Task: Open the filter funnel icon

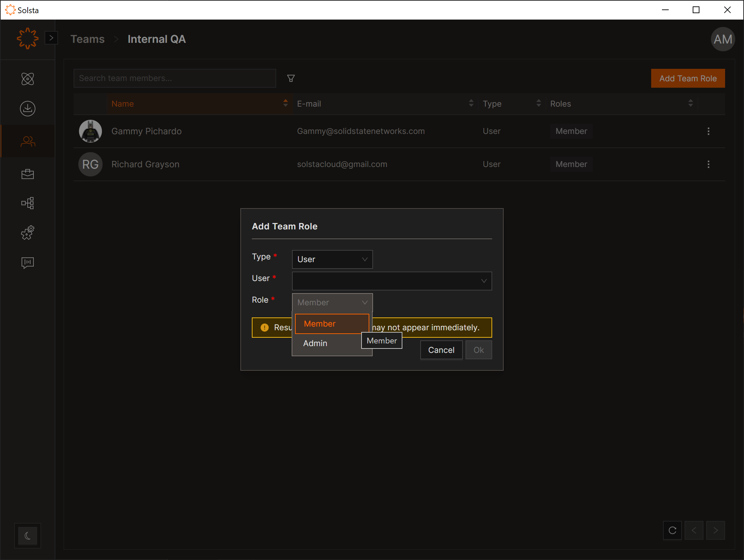Action: click(x=291, y=78)
